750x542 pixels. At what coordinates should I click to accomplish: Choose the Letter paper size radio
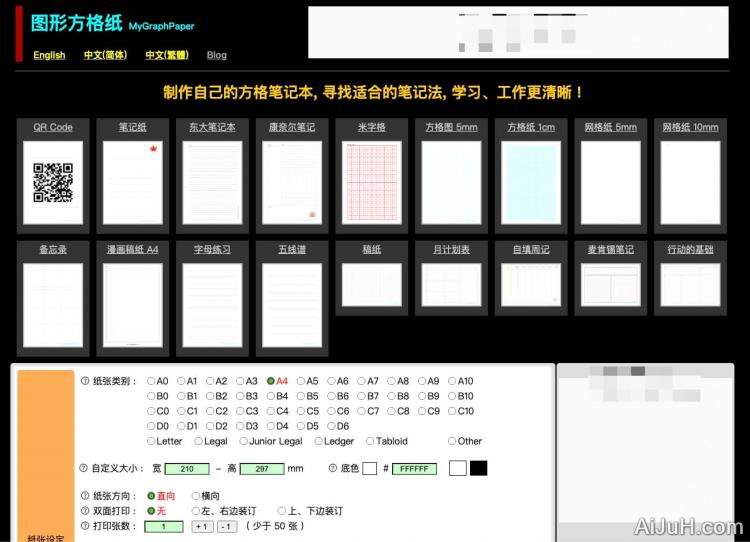click(x=152, y=441)
